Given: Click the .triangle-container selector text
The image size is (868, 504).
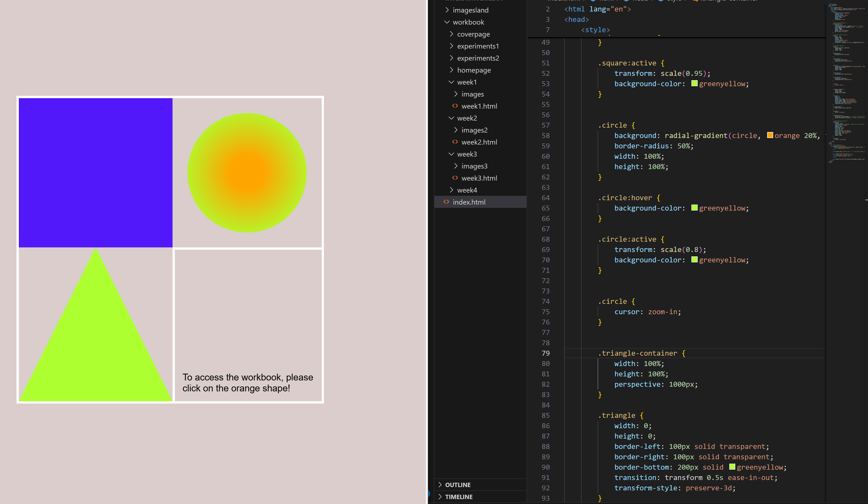Looking at the screenshot, I should [x=637, y=353].
